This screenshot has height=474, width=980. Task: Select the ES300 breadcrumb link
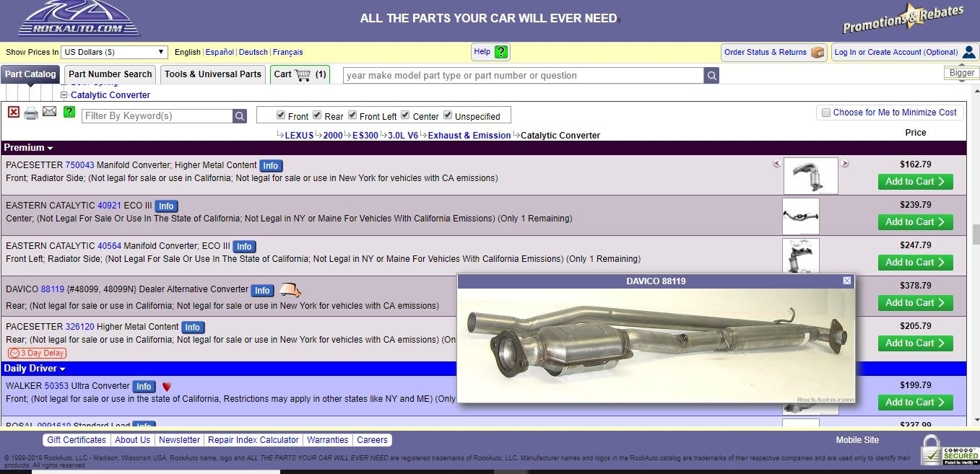[365, 136]
